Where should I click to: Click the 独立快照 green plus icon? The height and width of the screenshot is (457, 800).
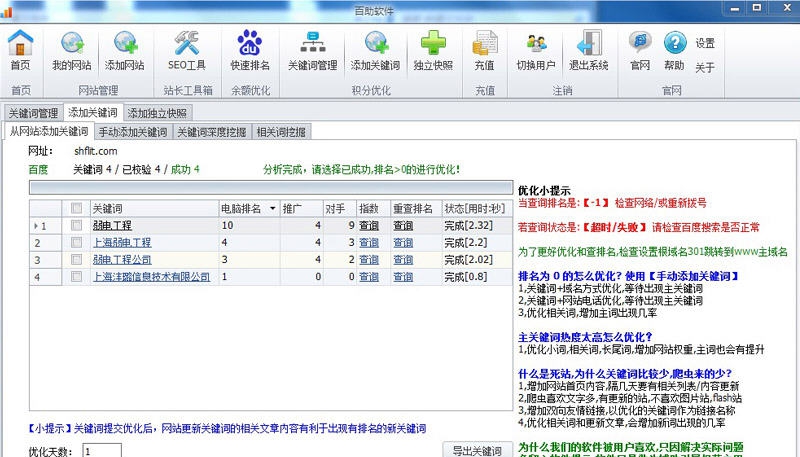point(433,49)
